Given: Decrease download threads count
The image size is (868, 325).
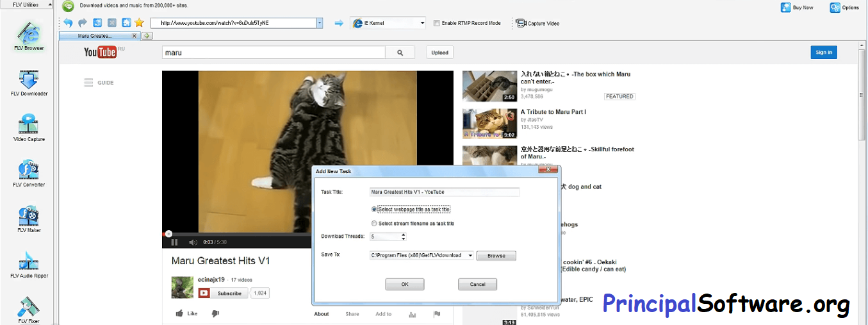Looking at the screenshot, I should (403, 238).
